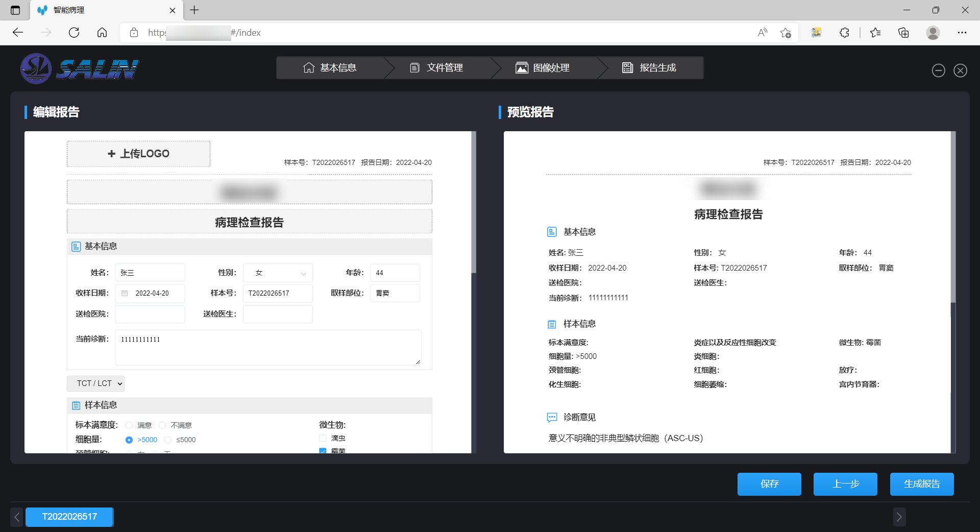
Task: Click the left arrow in sample bar
Action: coord(17,517)
